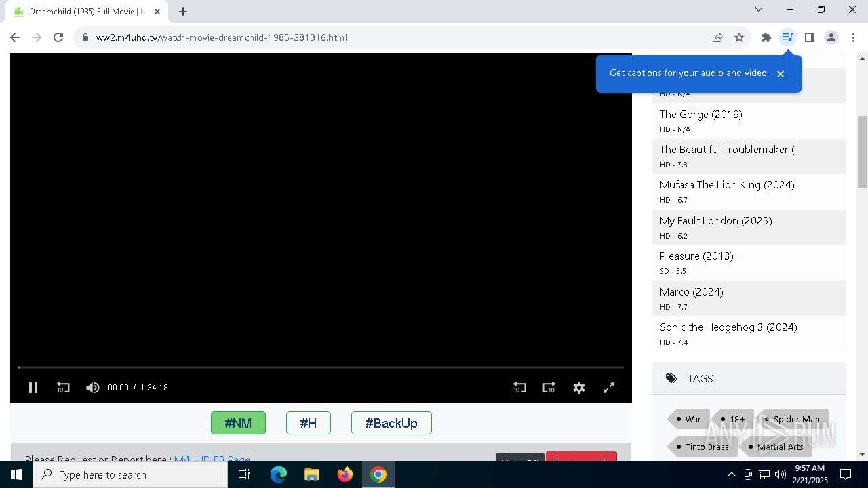This screenshot has height=488, width=868.
Task: Click the address bar URL field
Action: 393,37
